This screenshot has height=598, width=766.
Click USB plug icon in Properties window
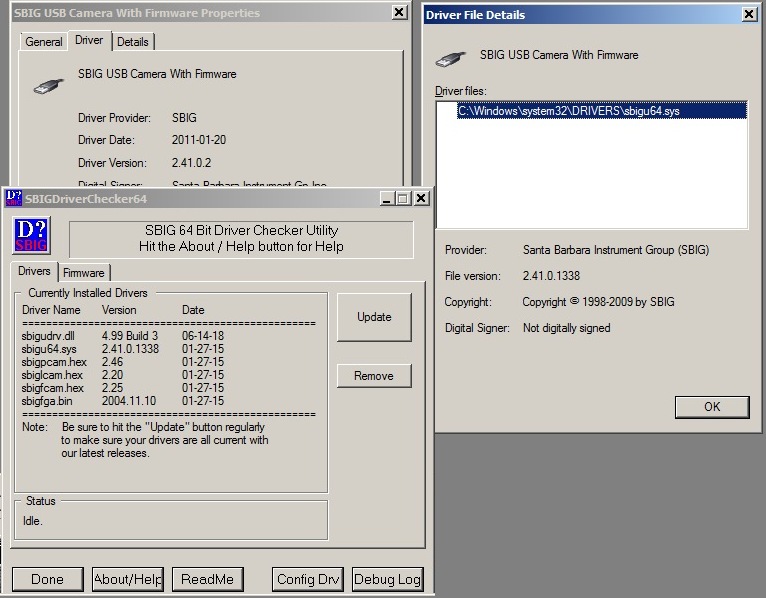click(x=48, y=86)
